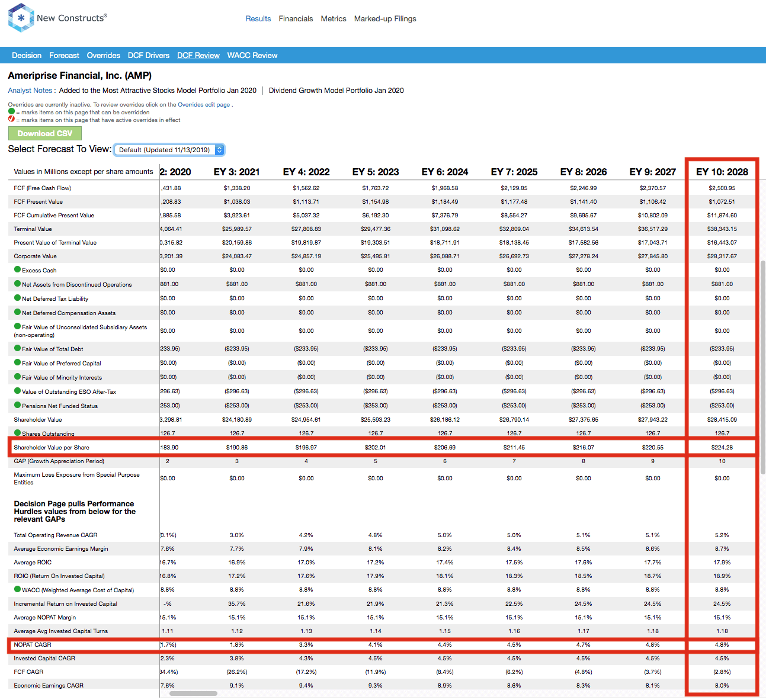This screenshot has width=766, height=700.
Task: Click green dot beside Fair Value of Unconsolidated Subsidiary Assets
Action: (17, 326)
